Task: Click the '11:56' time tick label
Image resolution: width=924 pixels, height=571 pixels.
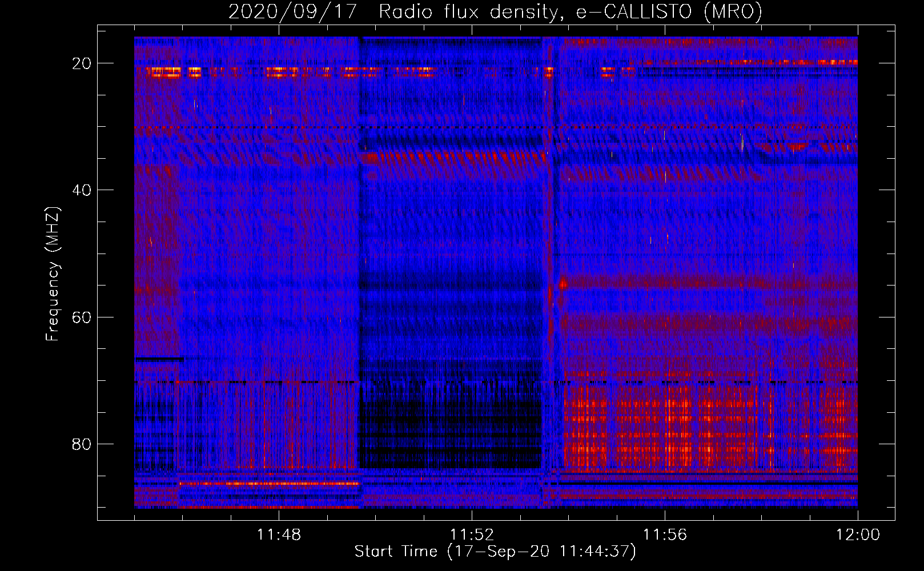Action: (665, 535)
